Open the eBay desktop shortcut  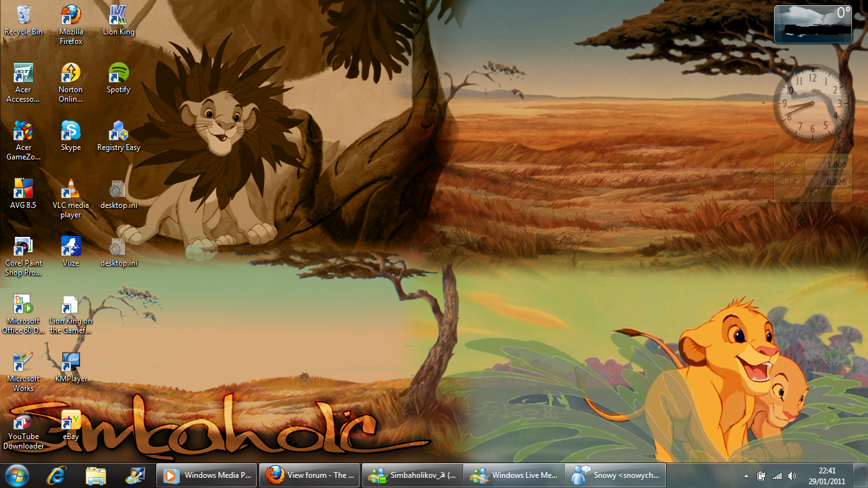pos(71,421)
